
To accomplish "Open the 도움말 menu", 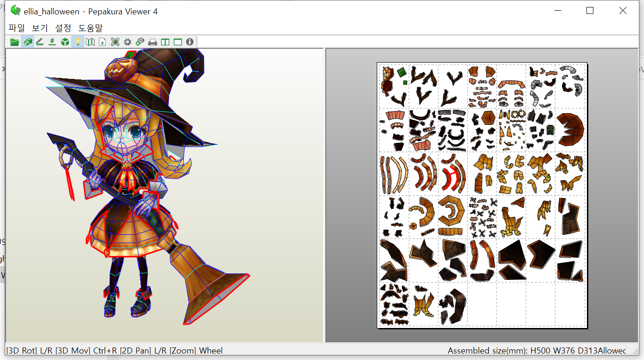I will 90,28.
